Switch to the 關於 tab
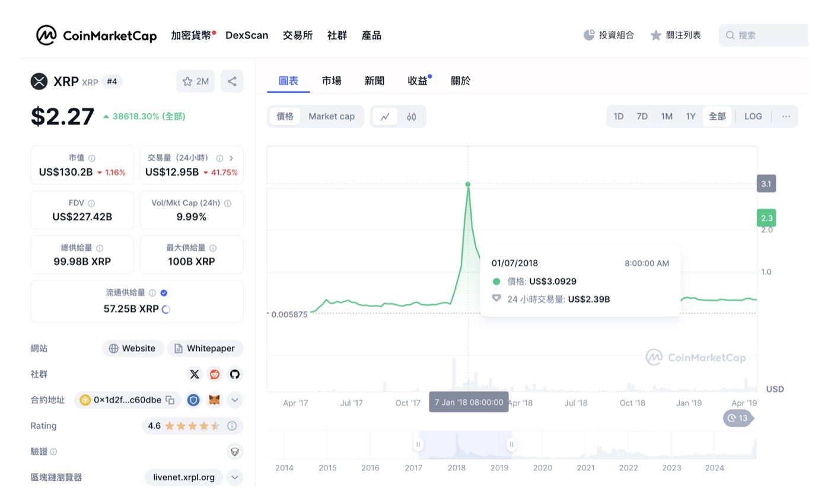The width and height of the screenshot is (828, 504). pos(461,81)
